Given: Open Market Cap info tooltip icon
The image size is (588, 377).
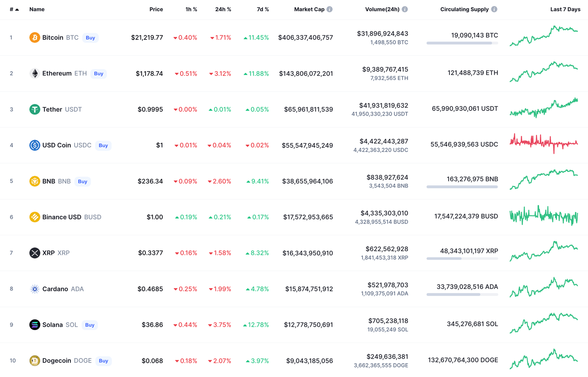Looking at the screenshot, I should tap(330, 9).
